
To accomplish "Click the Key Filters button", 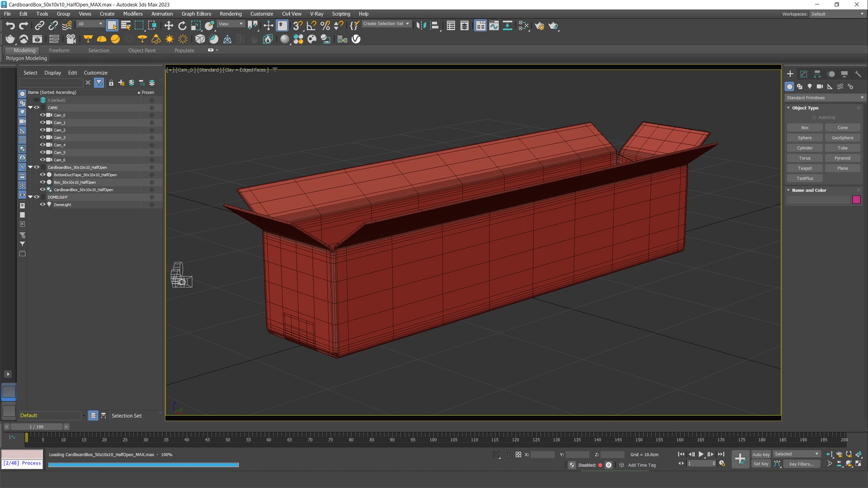I will pyautogui.click(x=802, y=464).
